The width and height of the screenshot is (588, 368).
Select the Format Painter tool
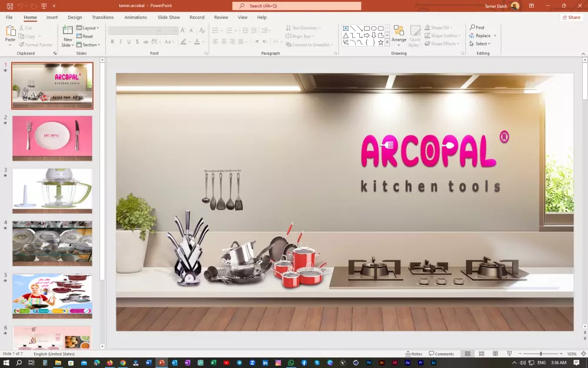(36, 45)
